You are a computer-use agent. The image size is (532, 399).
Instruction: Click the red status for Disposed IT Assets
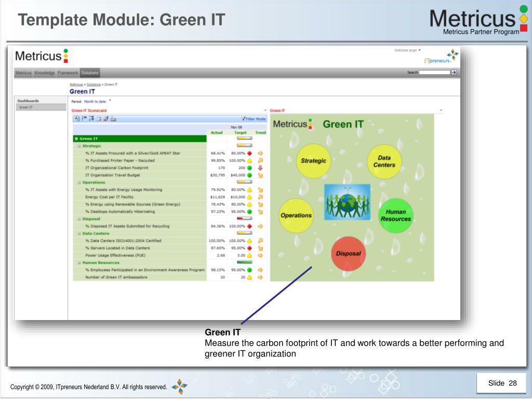[249, 227]
